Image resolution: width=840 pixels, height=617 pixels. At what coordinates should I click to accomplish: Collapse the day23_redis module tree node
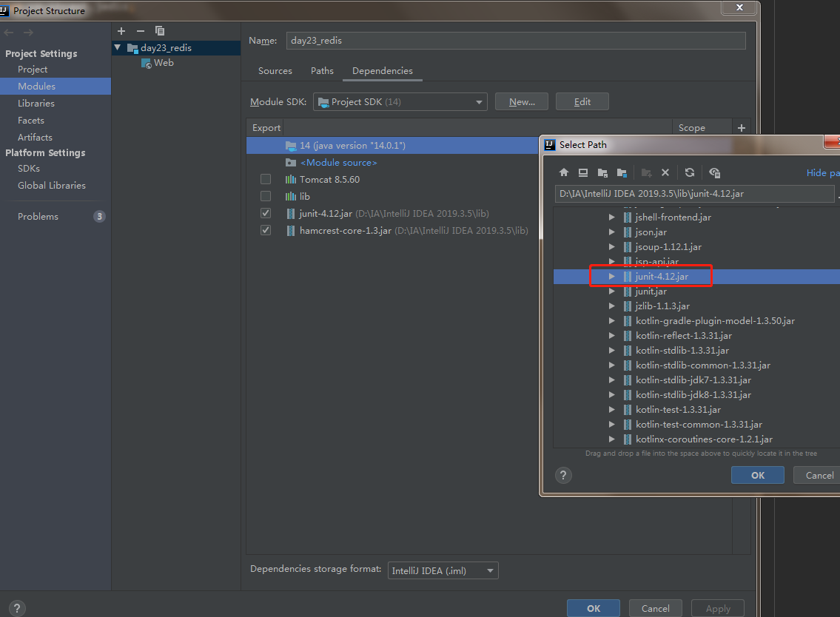click(x=118, y=47)
